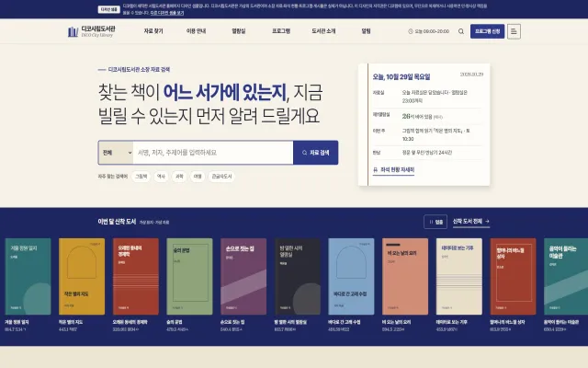Click the 프로그램 신청 button

coord(487,31)
